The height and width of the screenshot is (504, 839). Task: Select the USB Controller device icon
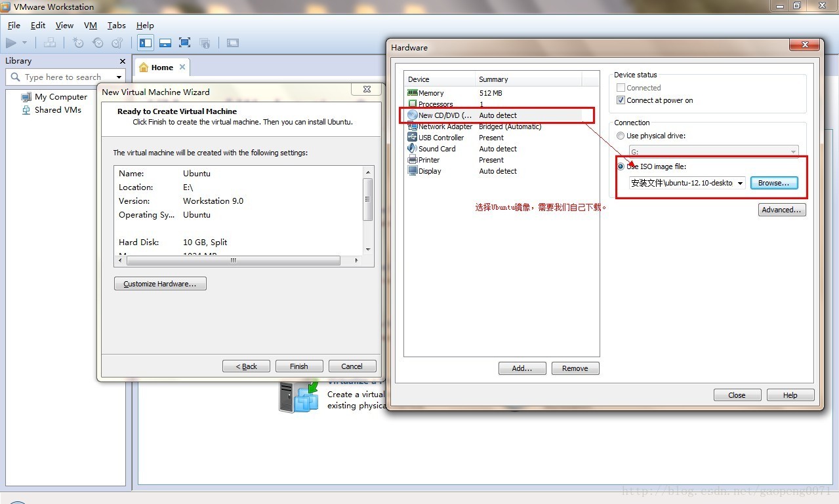tap(412, 138)
